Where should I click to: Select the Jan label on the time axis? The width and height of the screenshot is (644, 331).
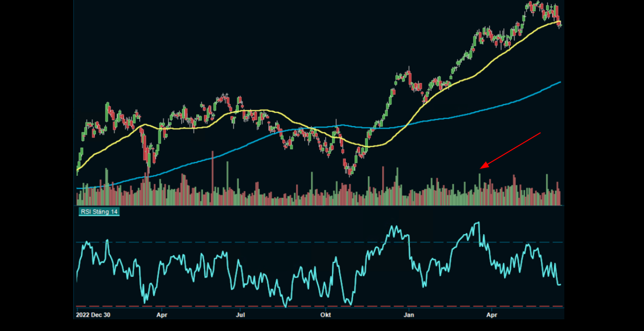click(409, 315)
